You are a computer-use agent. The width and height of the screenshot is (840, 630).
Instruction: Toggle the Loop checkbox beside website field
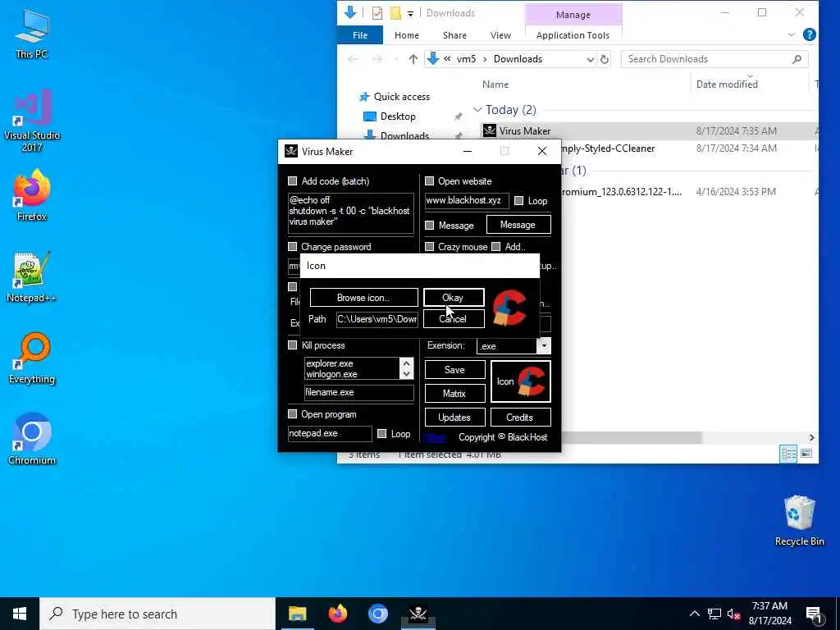[x=518, y=200]
